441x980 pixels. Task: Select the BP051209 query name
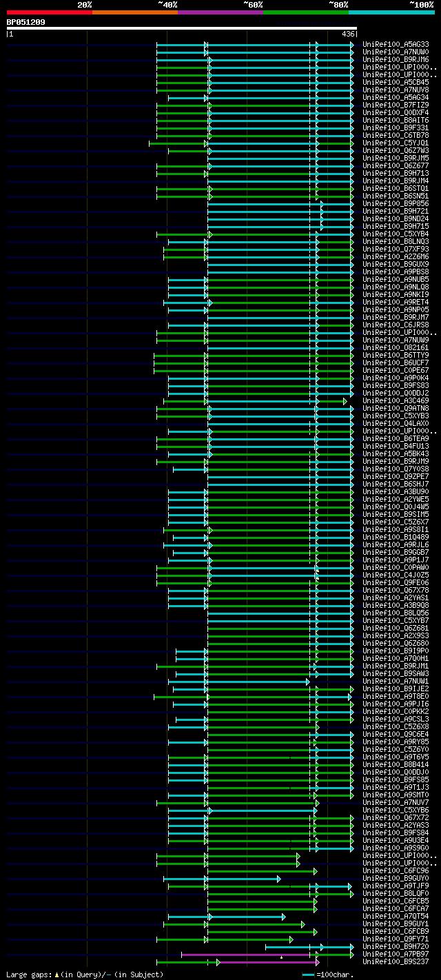(x=26, y=22)
